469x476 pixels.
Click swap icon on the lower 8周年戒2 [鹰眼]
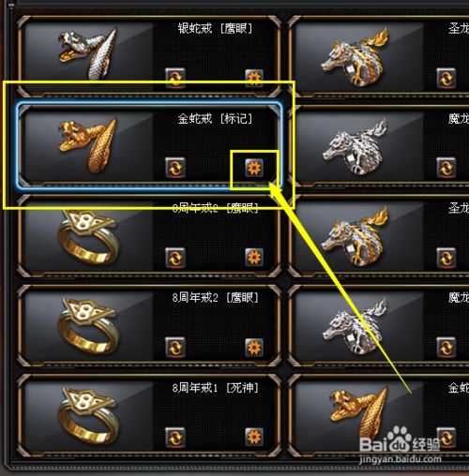point(175,347)
